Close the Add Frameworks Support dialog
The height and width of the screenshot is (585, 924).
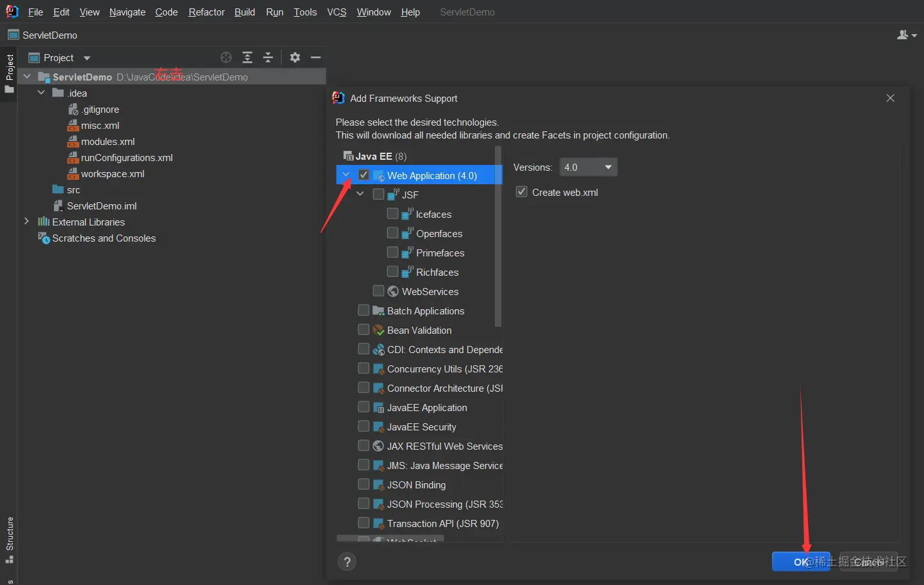tap(890, 98)
